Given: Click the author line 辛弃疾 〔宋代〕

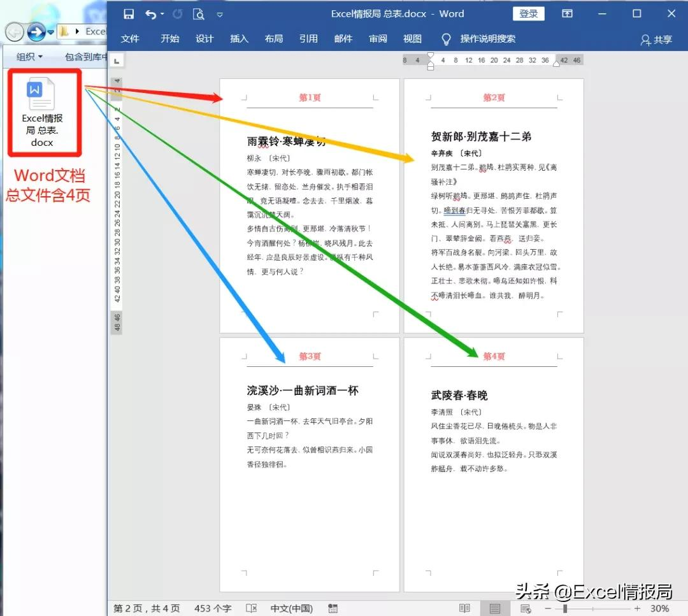Looking at the screenshot, I should [x=456, y=153].
